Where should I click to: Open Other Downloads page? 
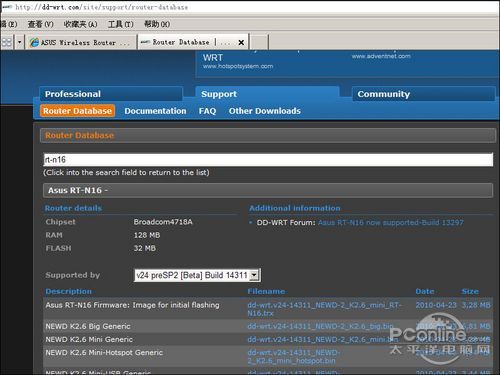click(x=265, y=111)
